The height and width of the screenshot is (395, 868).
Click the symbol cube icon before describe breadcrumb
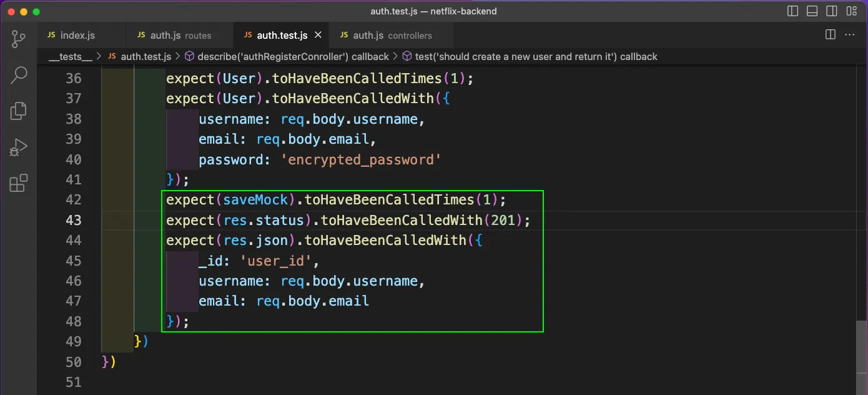pos(190,56)
